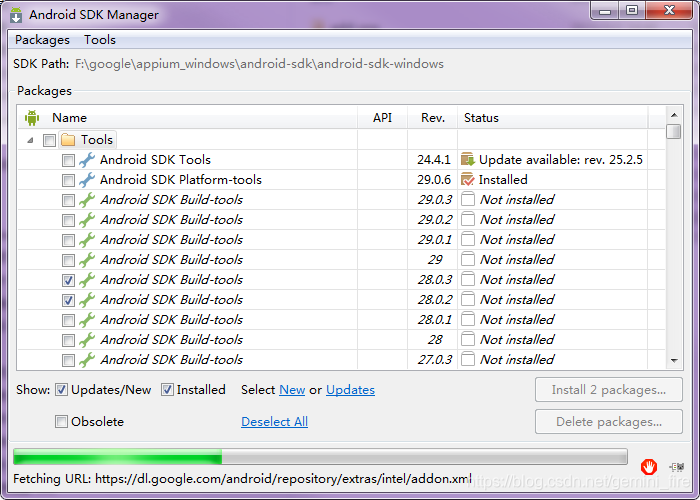Click wrench icon of Build-tools 29.0.3
This screenshot has height=500, width=700.
click(x=87, y=200)
